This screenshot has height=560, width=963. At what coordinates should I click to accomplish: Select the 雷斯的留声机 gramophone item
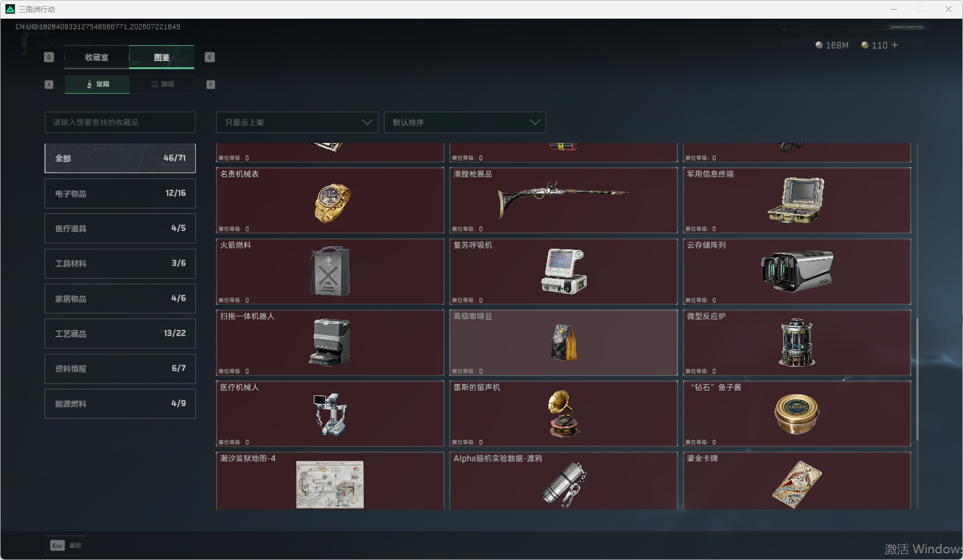563,413
